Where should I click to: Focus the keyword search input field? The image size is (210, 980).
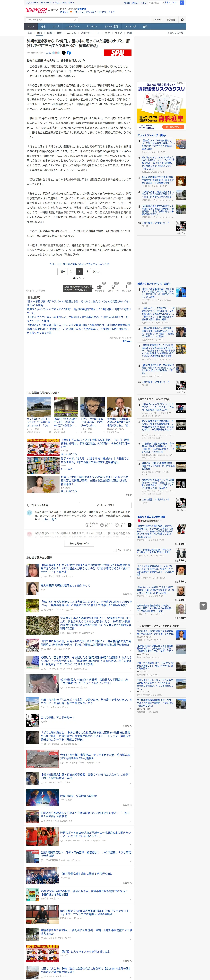[49, 19]
